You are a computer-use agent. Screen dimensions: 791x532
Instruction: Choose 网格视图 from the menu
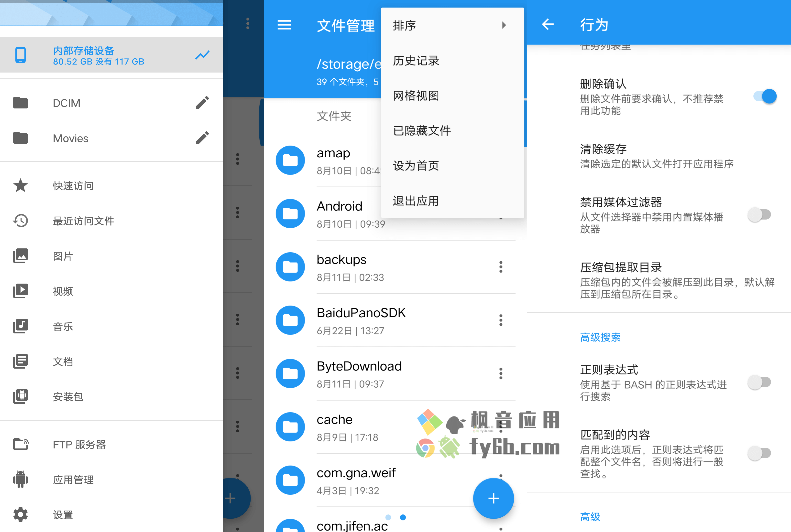[x=452, y=96]
